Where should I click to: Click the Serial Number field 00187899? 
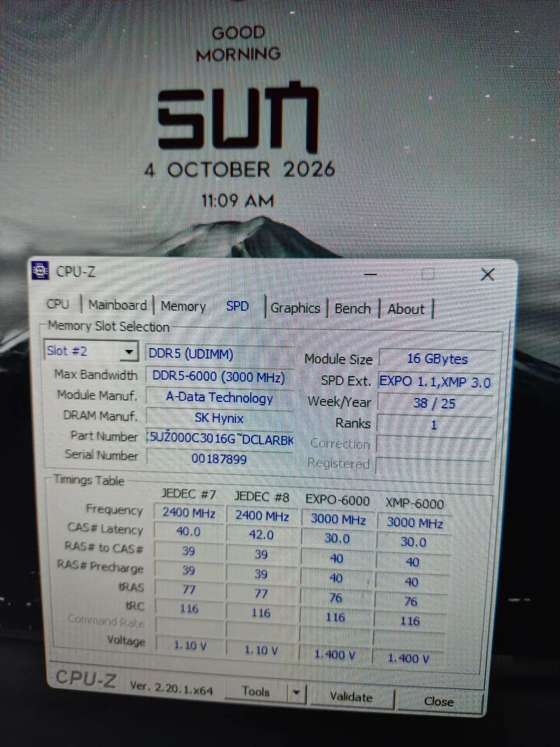coord(219,459)
